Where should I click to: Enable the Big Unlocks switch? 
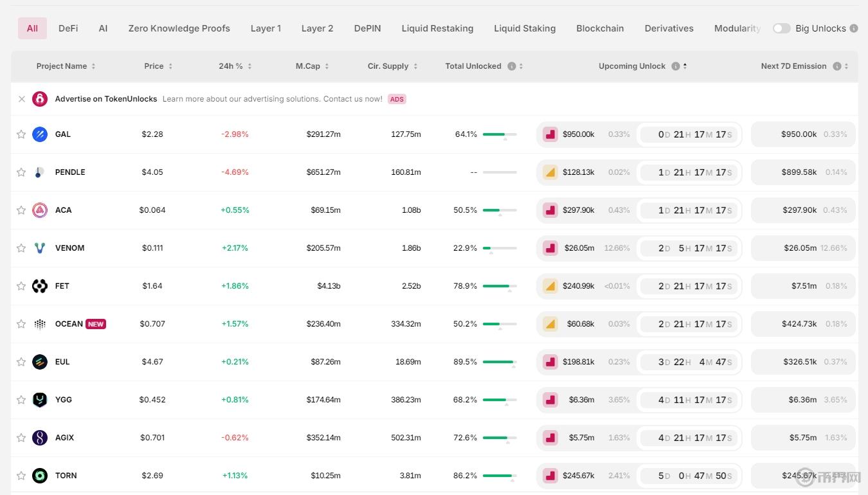[x=781, y=28]
